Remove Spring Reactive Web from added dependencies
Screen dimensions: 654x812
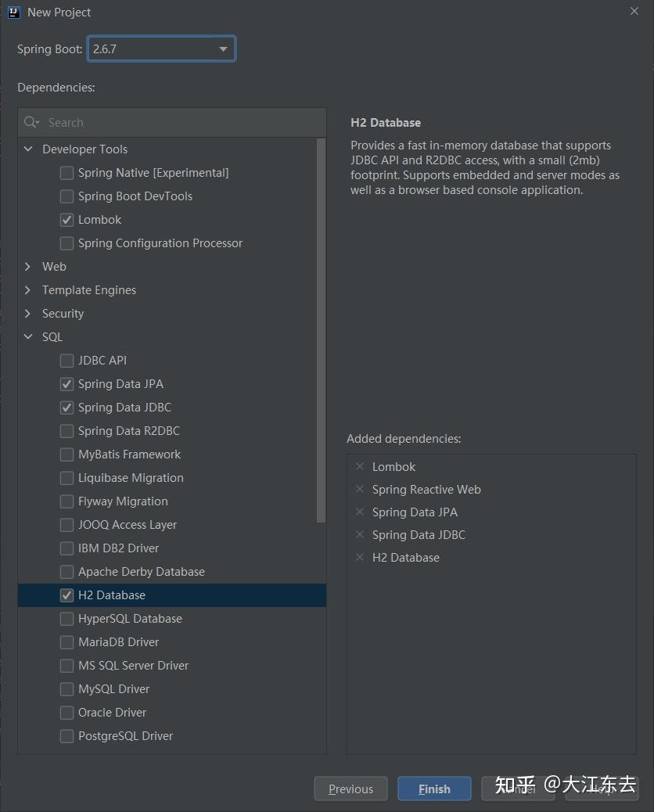(x=360, y=490)
